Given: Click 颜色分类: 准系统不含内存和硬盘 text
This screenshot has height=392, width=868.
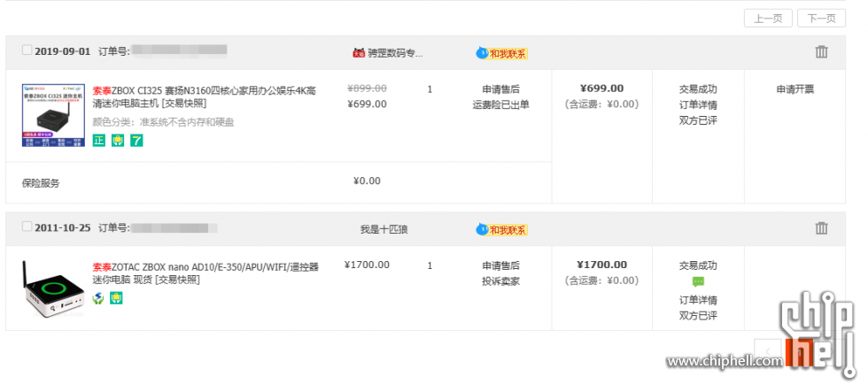Looking at the screenshot, I should (x=163, y=122).
